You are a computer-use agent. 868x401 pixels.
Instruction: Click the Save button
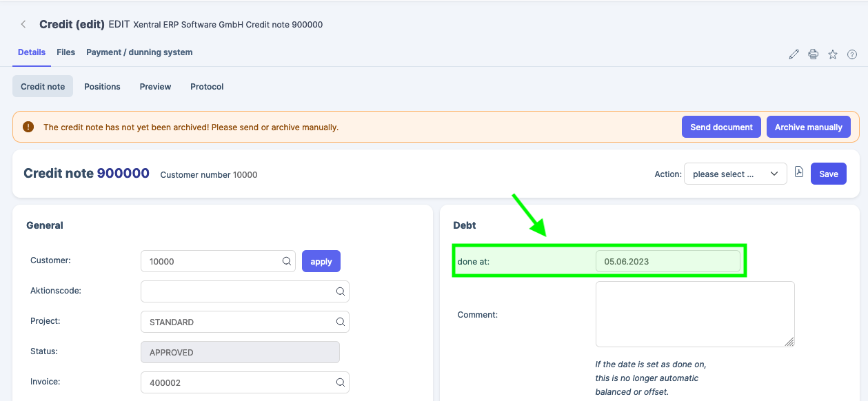[x=828, y=173]
